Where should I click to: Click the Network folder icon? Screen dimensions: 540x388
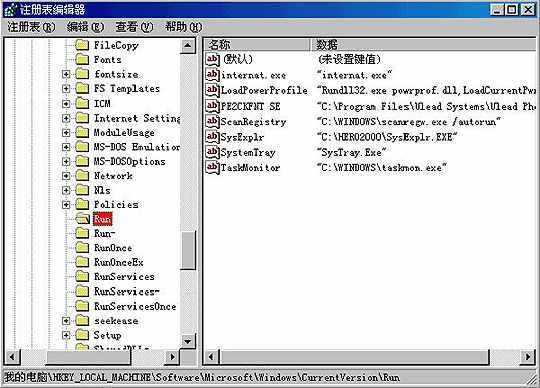click(x=82, y=176)
